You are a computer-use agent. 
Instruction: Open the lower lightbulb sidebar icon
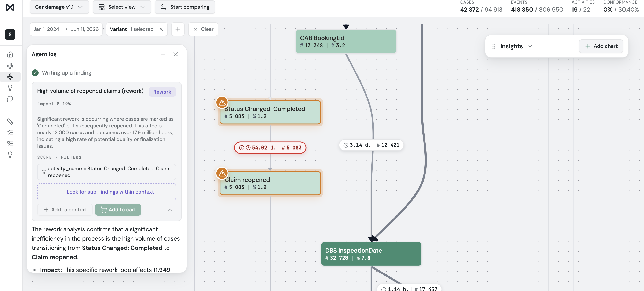click(x=10, y=155)
